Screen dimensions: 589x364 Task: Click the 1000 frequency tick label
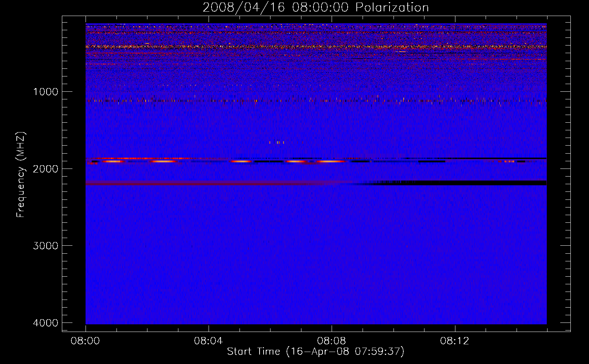coord(46,92)
